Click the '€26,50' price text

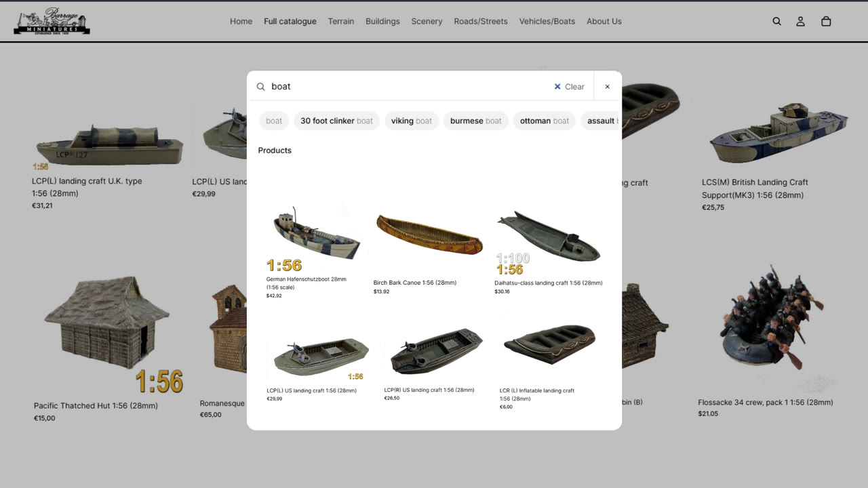tap(392, 398)
